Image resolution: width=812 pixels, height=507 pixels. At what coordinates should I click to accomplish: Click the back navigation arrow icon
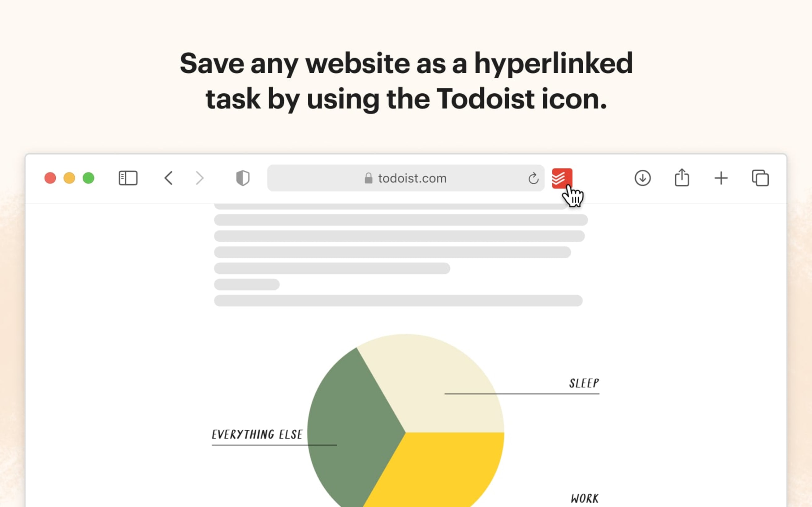(168, 177)
